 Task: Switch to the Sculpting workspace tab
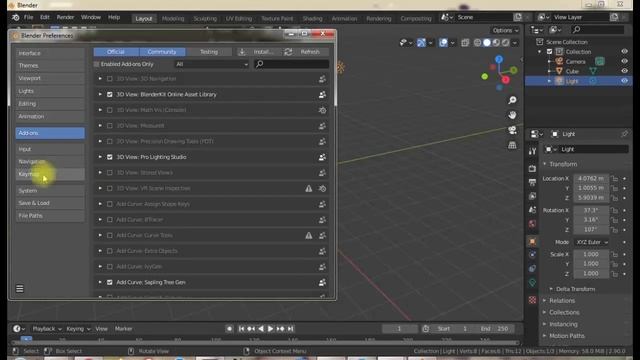205,18
